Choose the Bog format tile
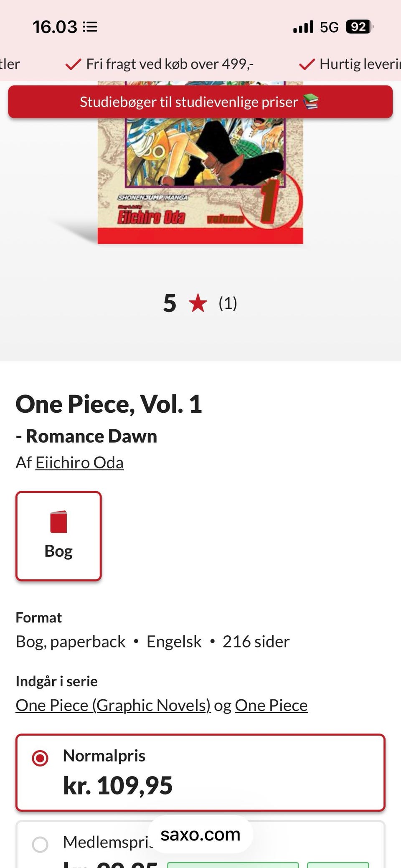This screenshot has height=868, width=401. [x=58, y=536]
